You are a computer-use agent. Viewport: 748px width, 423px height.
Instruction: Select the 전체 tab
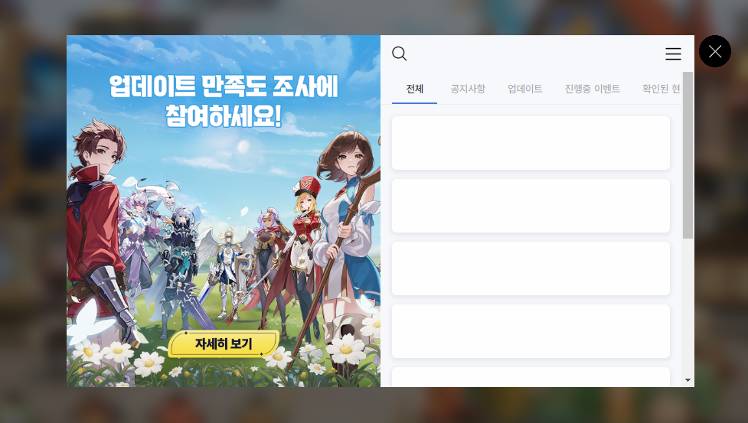pos(415,89)
